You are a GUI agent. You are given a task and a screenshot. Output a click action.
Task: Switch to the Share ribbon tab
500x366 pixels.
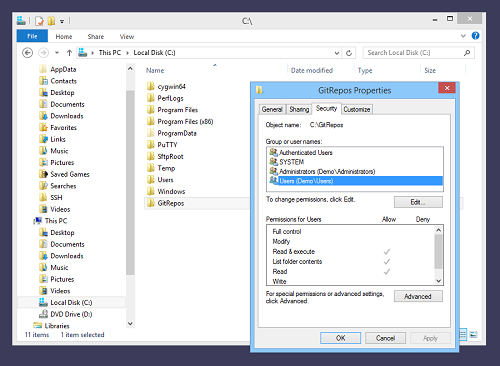[96, 36]
